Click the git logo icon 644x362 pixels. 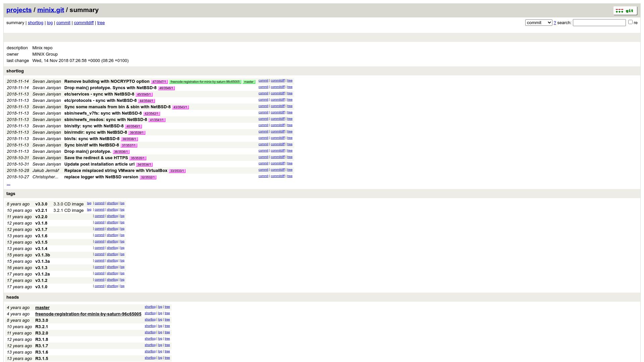tap(625, 11)
